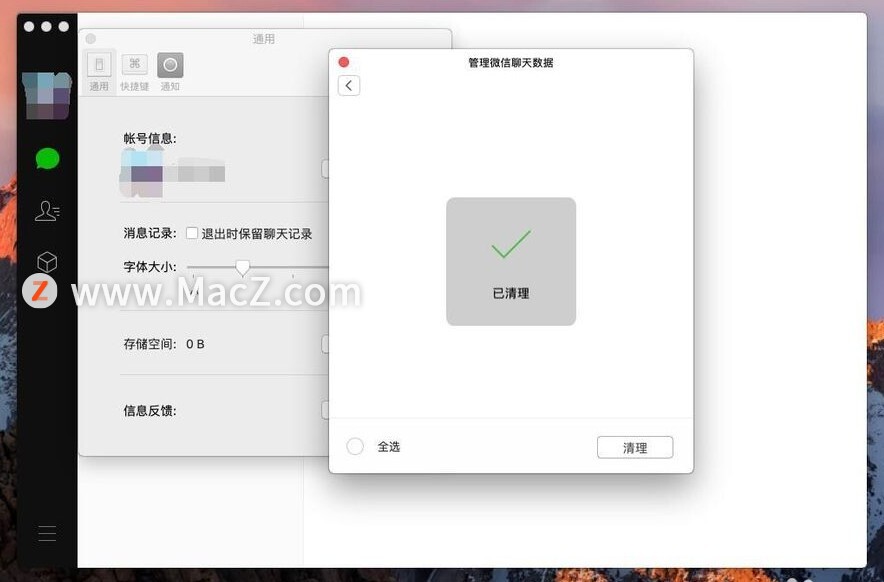
Task: Close the 通用 preferences window
Action: 91,39
